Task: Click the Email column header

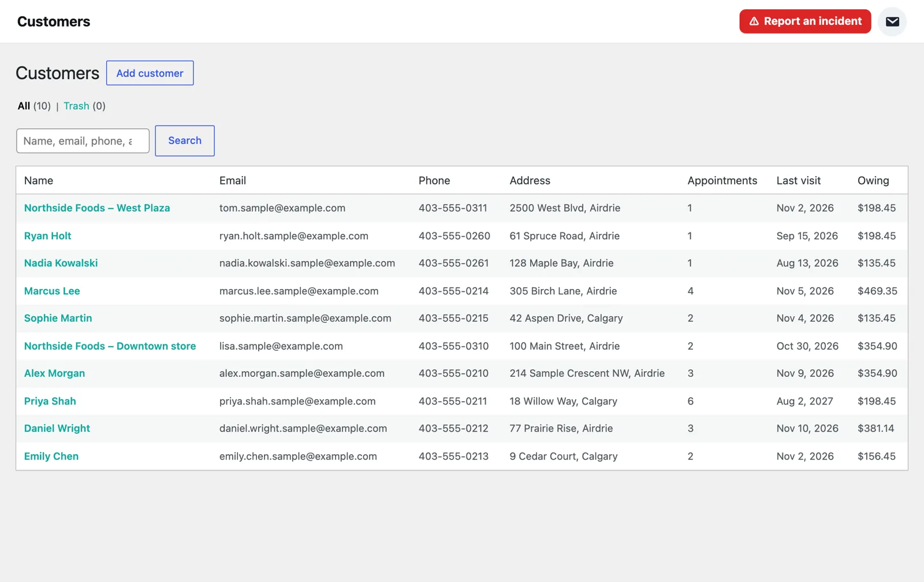Action: tap(233, 180)
